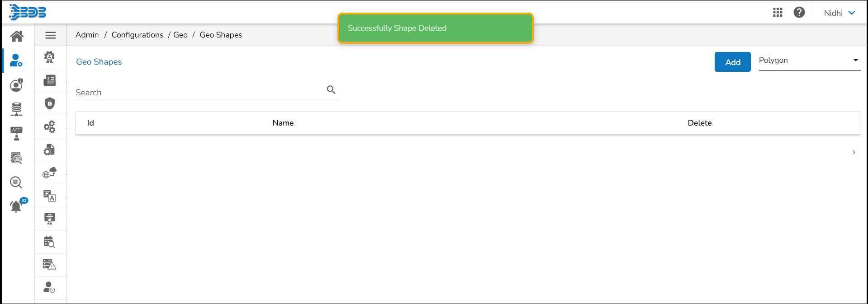868x304 pixels.
Task: Open the security user-shield sidebar icon
Action: click(x=17, y=84)
